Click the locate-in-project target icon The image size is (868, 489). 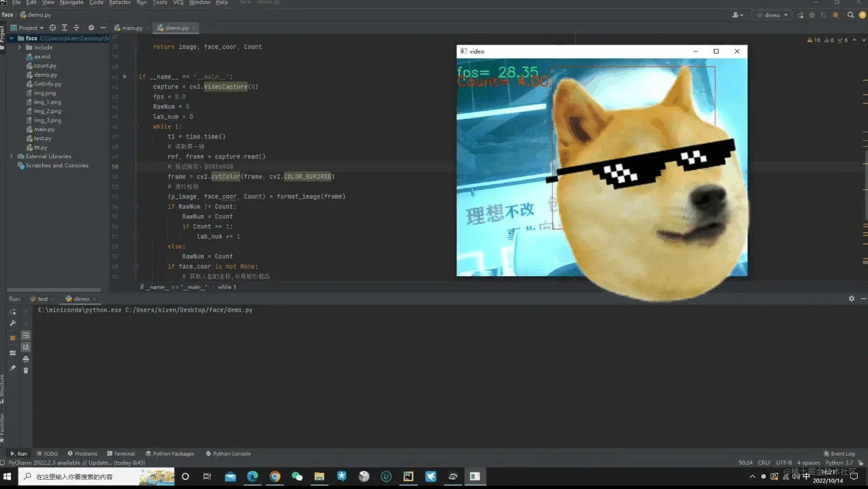[53, 28]
